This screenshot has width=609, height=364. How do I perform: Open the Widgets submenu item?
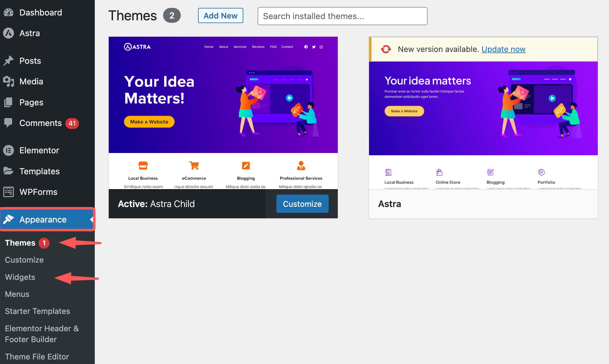[x=20, y=277]
